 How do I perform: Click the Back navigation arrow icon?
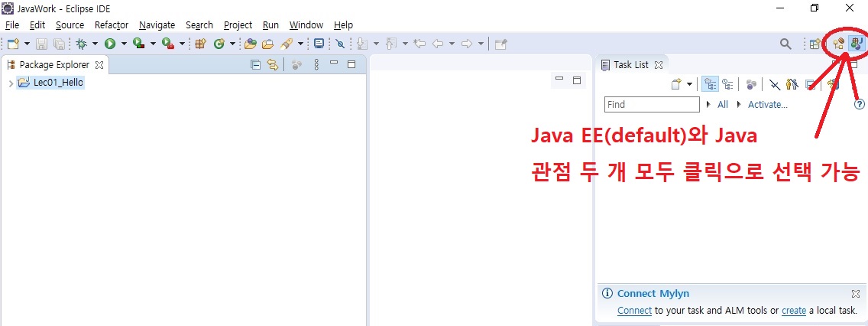click(x=438, y=44)
